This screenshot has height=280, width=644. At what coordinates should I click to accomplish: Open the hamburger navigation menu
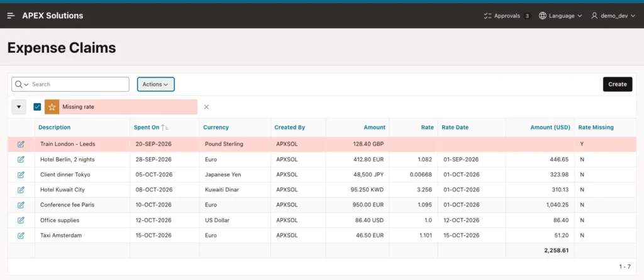tap(11, 16)
